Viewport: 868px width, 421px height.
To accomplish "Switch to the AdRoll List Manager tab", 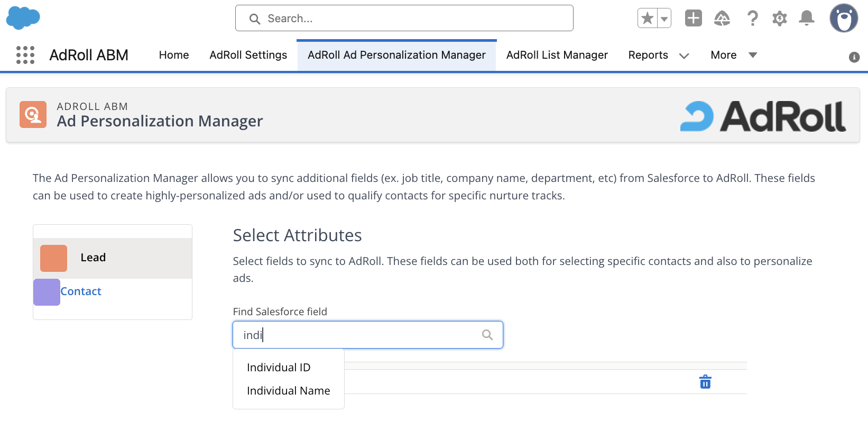I will click(557, 55).
